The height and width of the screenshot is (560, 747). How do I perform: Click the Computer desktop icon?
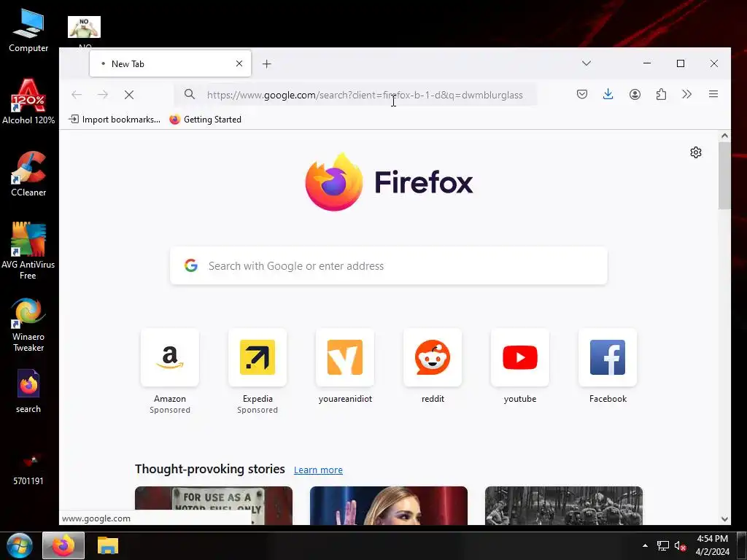click(x=28, y=31)
